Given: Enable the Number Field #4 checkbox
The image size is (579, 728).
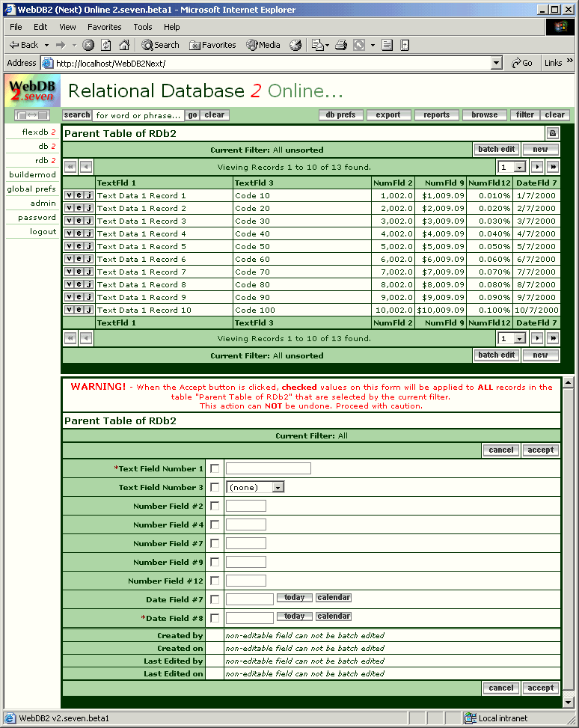Looking at the screenshot, I should click(x=215, y=524).
